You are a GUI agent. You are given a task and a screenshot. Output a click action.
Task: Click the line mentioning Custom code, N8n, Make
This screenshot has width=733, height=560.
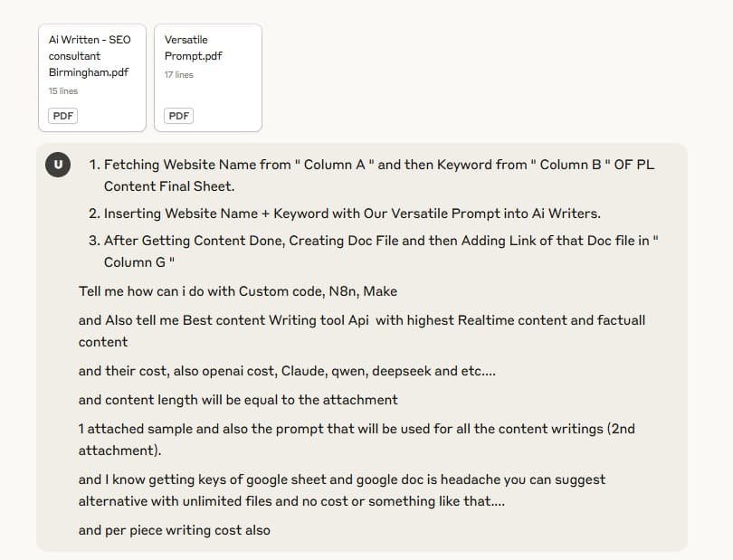point(238,291)
